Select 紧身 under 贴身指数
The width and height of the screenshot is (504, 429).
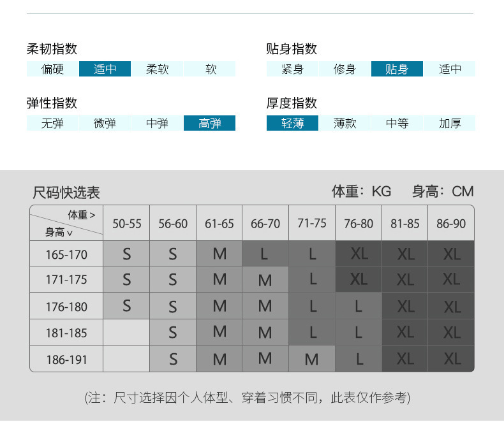pyautogui.click(x=292, y=69)
